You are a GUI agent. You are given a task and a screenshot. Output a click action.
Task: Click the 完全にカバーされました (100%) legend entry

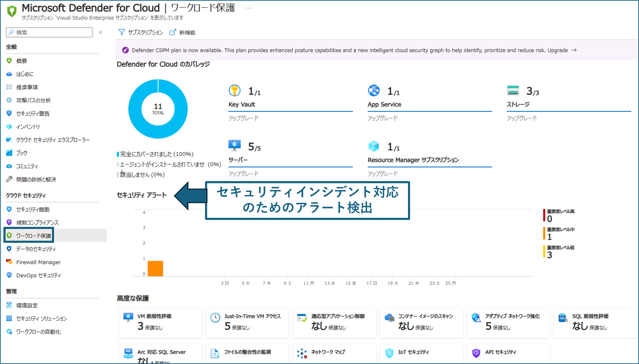point(155,154)
